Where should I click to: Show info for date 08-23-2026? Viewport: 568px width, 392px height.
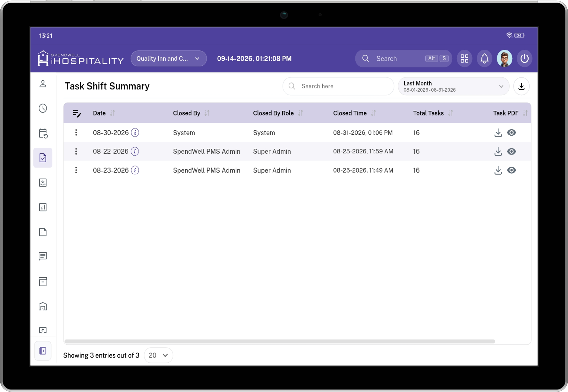[x=135, y=170]
